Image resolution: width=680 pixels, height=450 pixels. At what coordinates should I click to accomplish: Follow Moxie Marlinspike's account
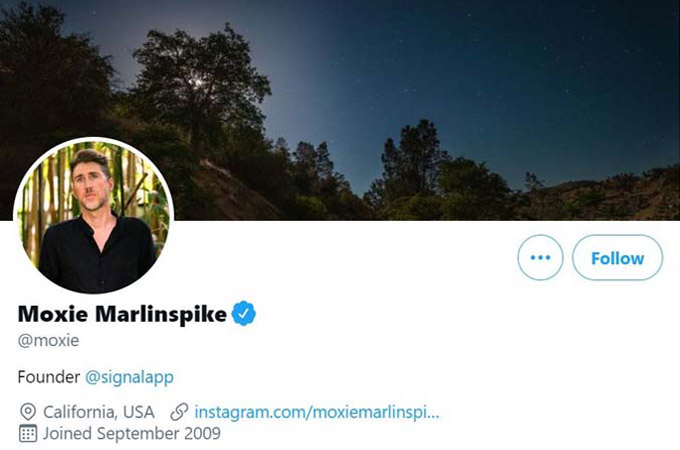(618, 258)
